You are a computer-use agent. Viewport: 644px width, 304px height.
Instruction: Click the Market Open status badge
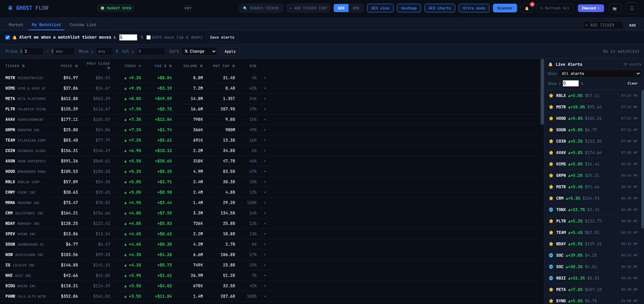(116, 8)
